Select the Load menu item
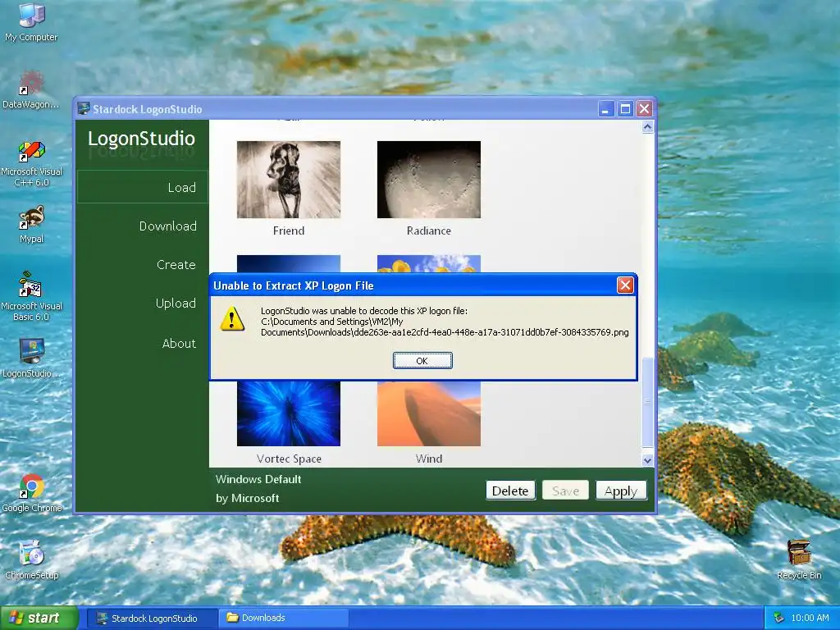The width and height of the screenshot is (840, 630). (143, 187)
